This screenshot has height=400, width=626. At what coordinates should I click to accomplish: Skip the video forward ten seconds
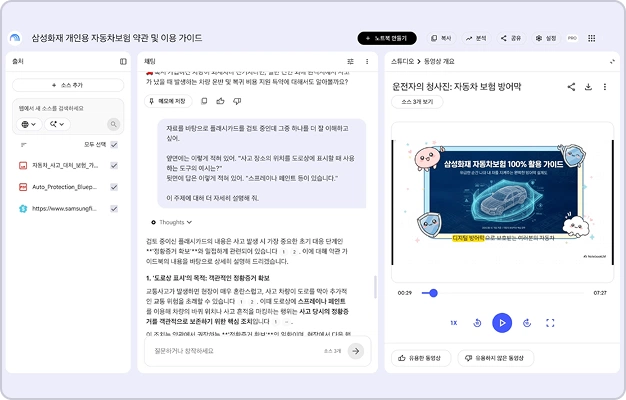click(x=527, y=323)
